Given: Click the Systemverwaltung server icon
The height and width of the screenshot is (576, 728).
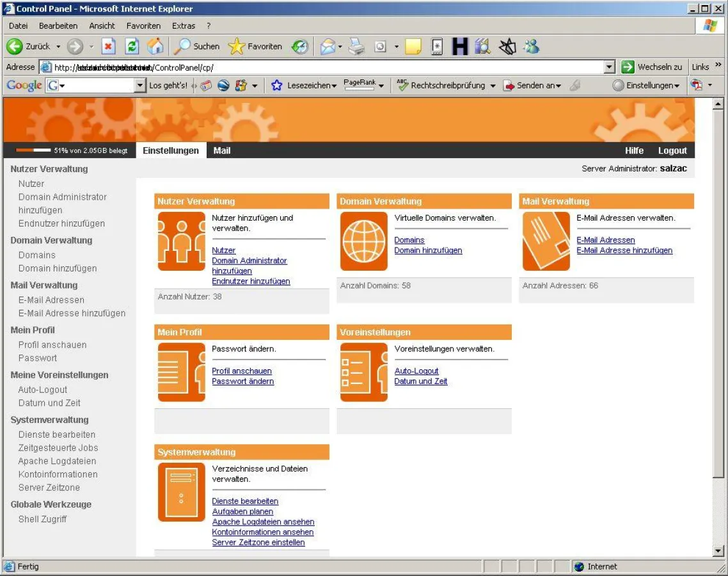Looking at the screenshot, I should point(181,492).
